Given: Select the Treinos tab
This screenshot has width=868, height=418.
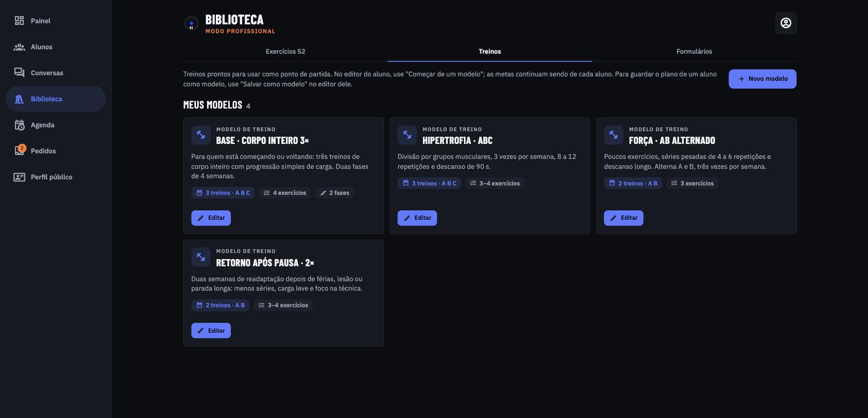Looking at the screenshot, I should pyautogui.click(x=490, y=51).
